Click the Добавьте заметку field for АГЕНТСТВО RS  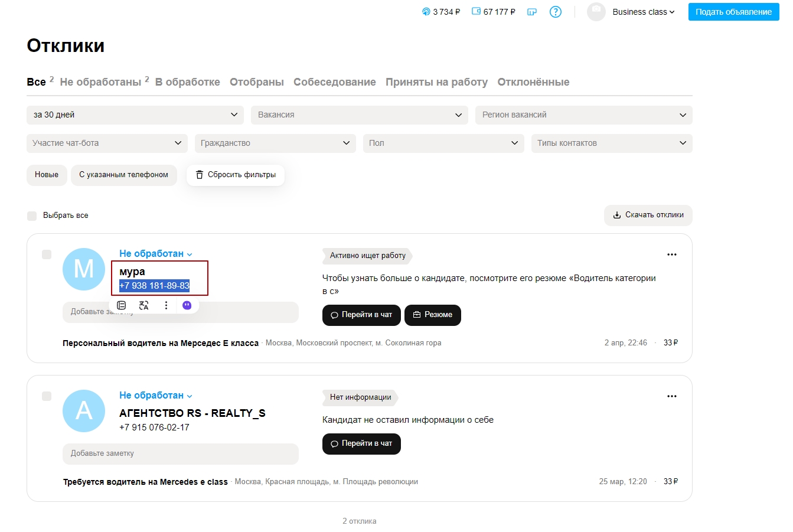[x=180, y=453]
